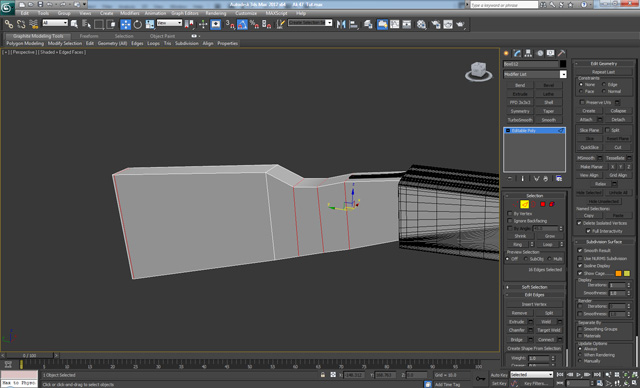Open the Graph Editors menu
Viewport: 640px width, 388px height.
(184, 13)
